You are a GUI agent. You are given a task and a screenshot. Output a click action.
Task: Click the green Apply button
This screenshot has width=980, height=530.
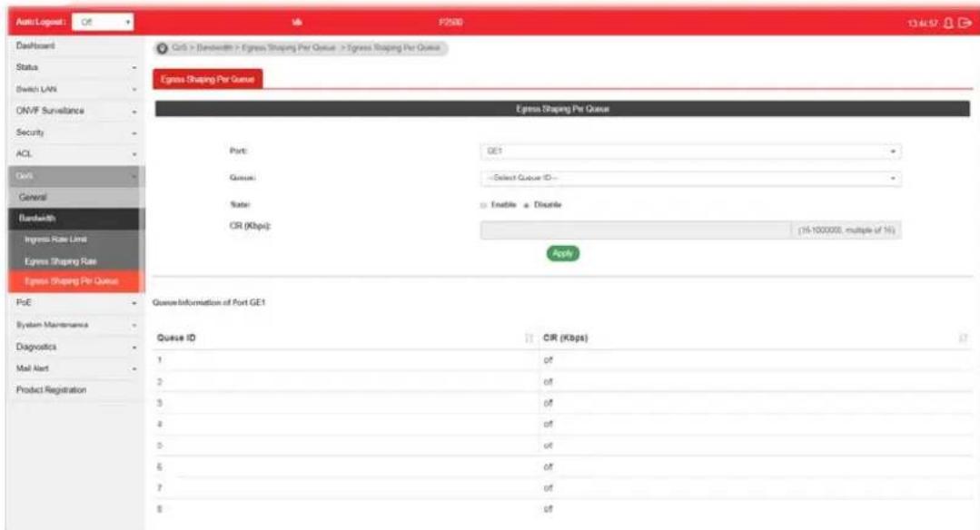(x=562, y=253)
